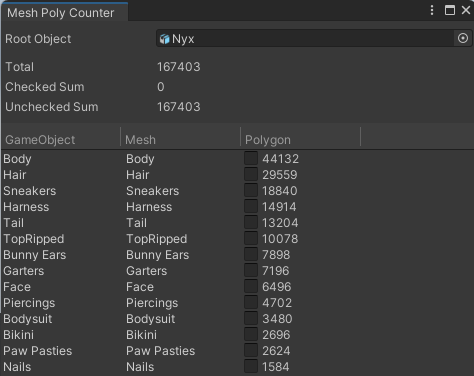Select Sneakers in the GameObject column
Screen dimensions: 474x376
click(30, 191)
